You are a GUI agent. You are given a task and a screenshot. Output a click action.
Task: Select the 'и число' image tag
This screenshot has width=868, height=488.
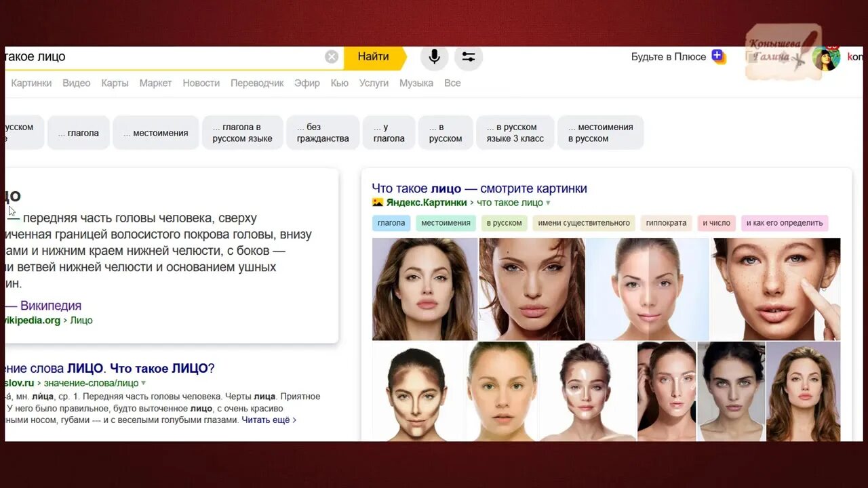tap(716, 223)
